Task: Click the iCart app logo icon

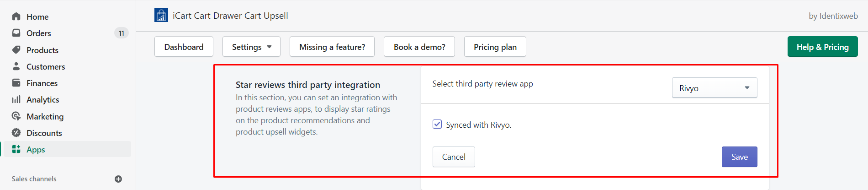Action: [161, 15]
